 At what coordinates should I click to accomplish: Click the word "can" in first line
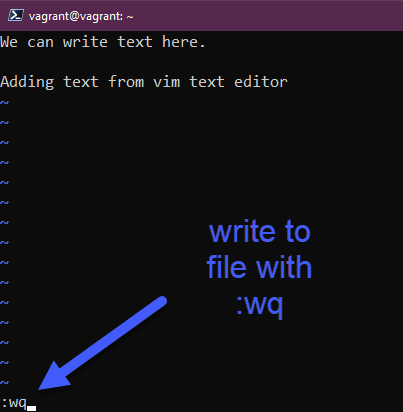pyautogui.click(x=40, y=43)
